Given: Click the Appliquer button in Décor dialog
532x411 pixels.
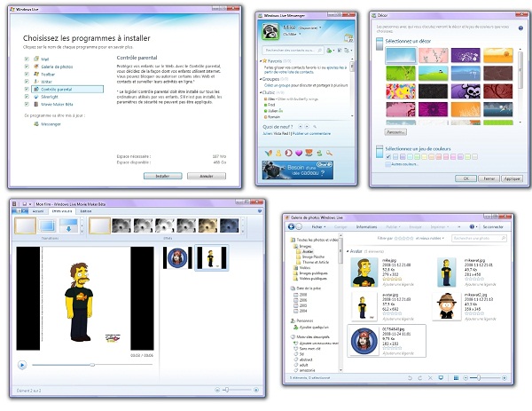Looking at the screenshot, I should click(x=512, y=178).
